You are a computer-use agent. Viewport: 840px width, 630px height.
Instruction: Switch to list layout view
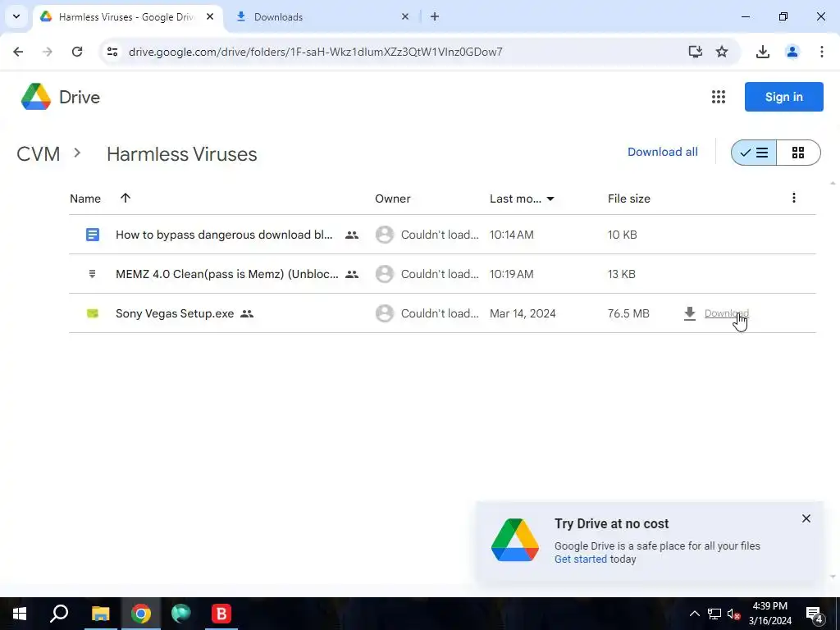click(754, 153)
